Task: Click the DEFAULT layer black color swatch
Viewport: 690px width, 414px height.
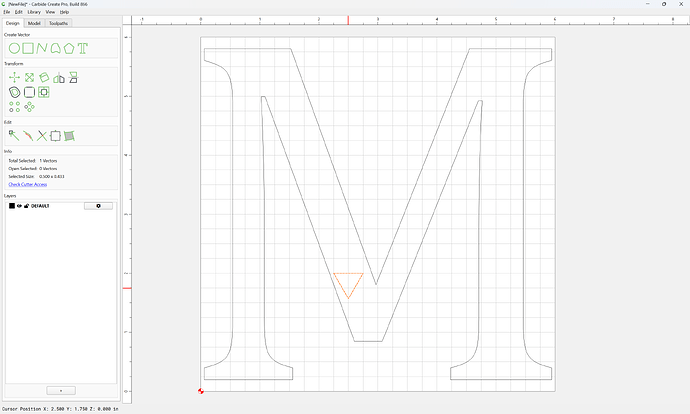Action: (12, 206)
